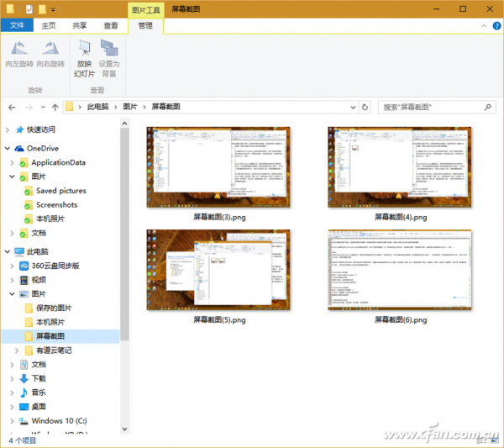Expand the 快速访问 node

(x=8, y=129)
